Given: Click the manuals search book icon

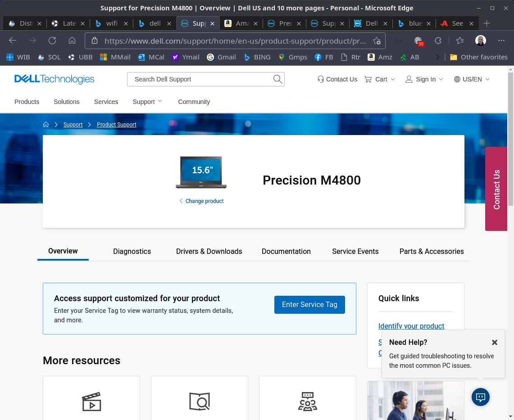Looking at the screenshot, I should pos(200,402).
